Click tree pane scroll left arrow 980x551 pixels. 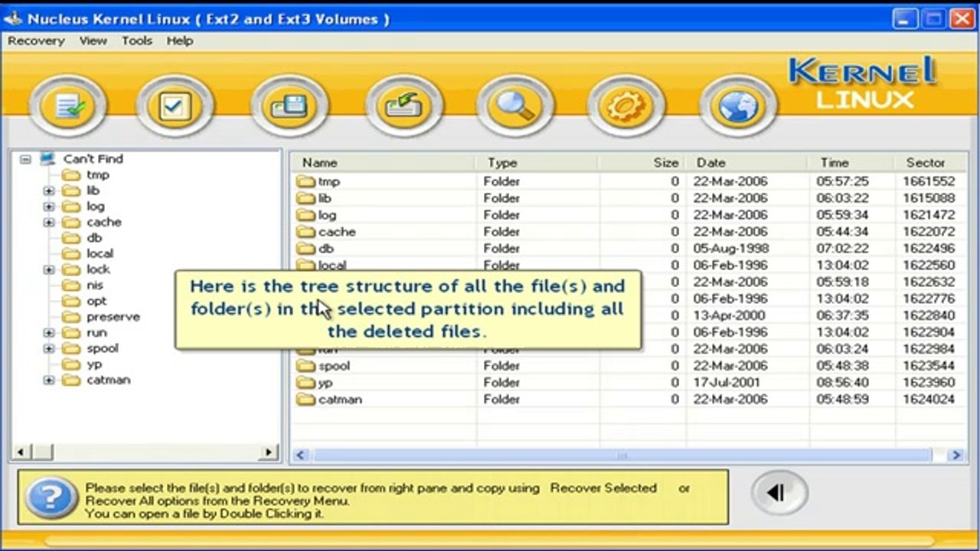(x=21, y=452)
